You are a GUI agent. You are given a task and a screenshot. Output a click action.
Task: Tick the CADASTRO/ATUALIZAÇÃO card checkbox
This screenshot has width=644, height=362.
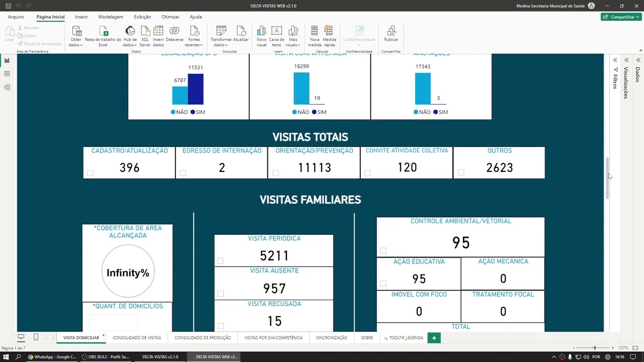coord(90,173)
